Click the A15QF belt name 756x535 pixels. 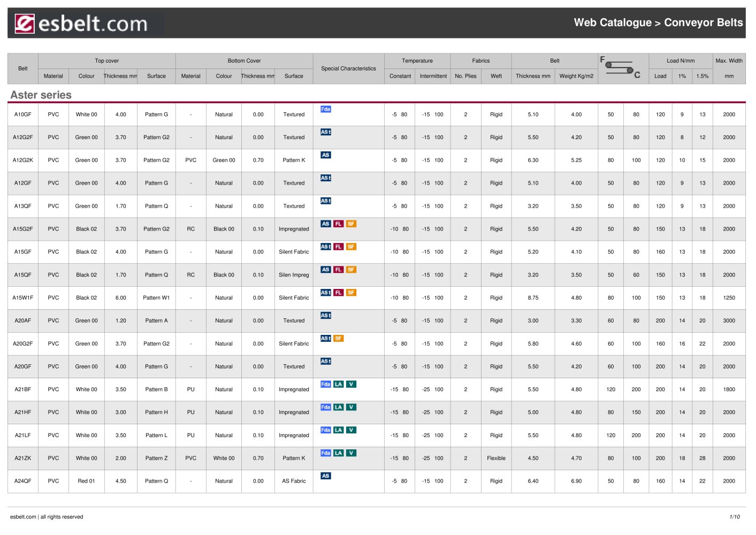pos(22,275)
